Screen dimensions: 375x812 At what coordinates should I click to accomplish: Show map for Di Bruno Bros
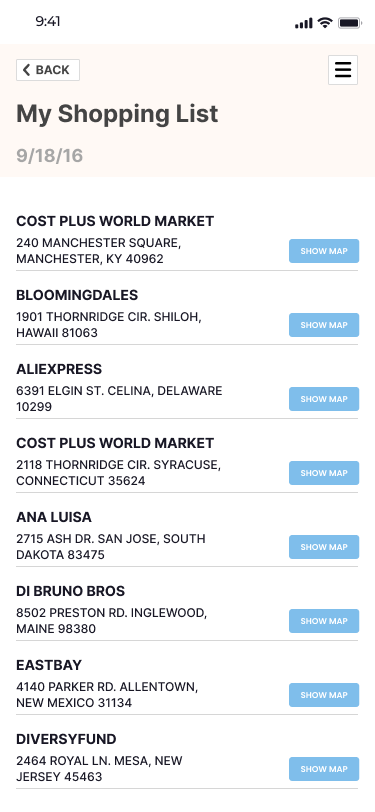click(x=324, y=621)
